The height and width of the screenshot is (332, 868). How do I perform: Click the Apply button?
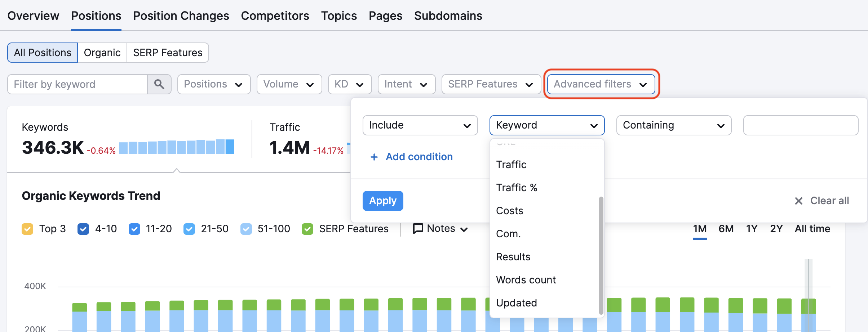382,201
